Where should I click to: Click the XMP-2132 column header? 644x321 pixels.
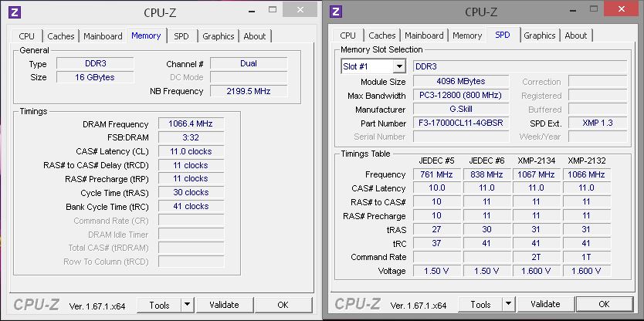587,160
